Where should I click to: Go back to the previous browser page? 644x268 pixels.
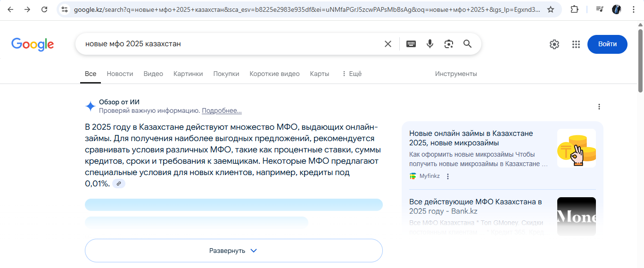10,9
